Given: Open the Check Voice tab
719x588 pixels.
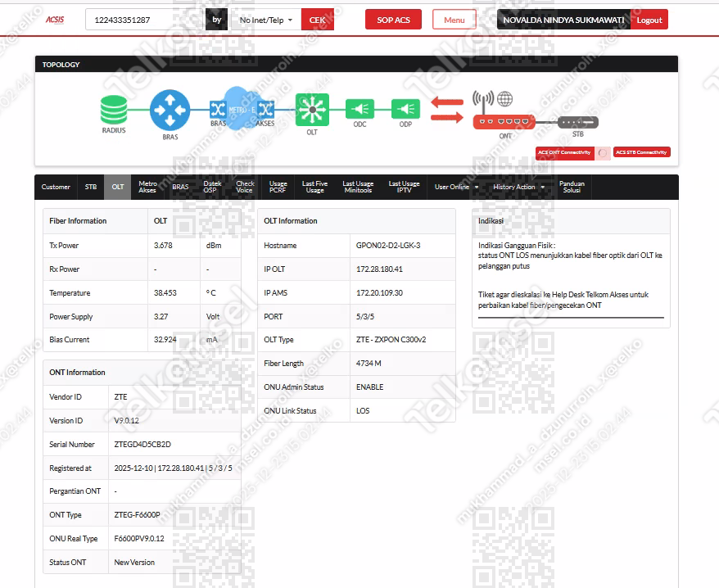Looking at the screenshot, I should (245, 188).
